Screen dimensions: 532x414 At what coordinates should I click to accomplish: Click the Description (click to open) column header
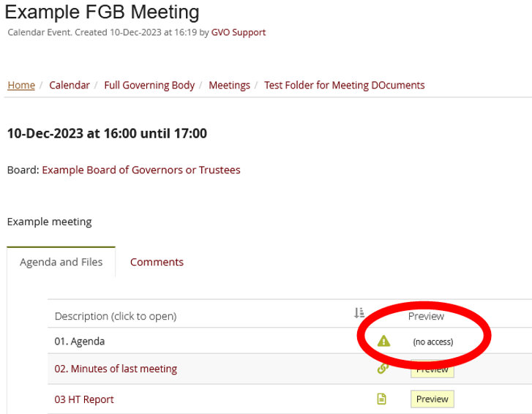[x=116, y=316]
